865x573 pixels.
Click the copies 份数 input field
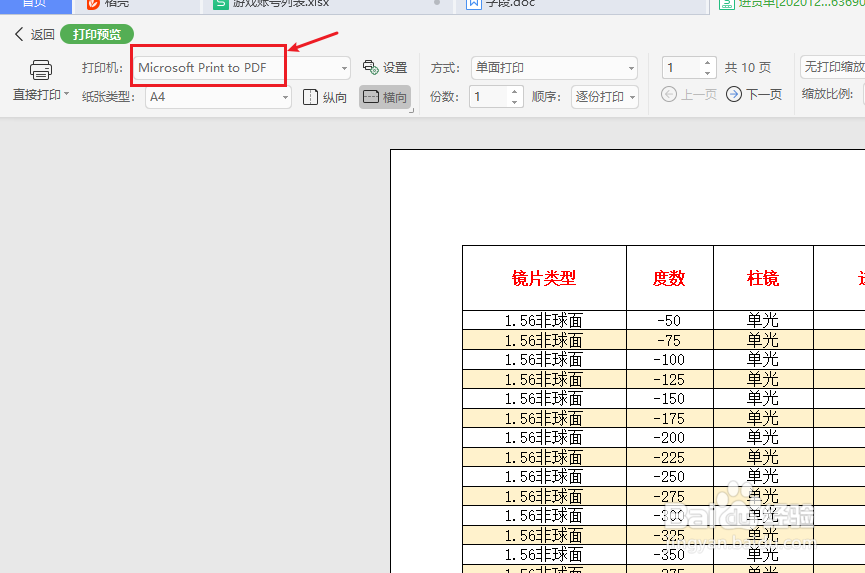tap(488, 97)
